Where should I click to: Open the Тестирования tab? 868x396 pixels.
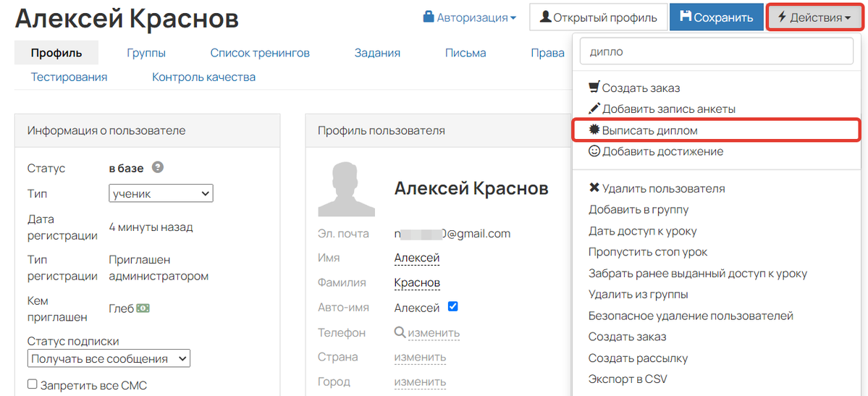coord(69,77)
